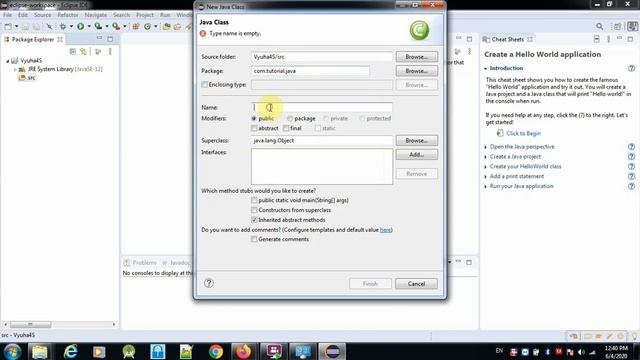Click the Windows Start button
The image size is (640, 360).
tap(12, 351)
